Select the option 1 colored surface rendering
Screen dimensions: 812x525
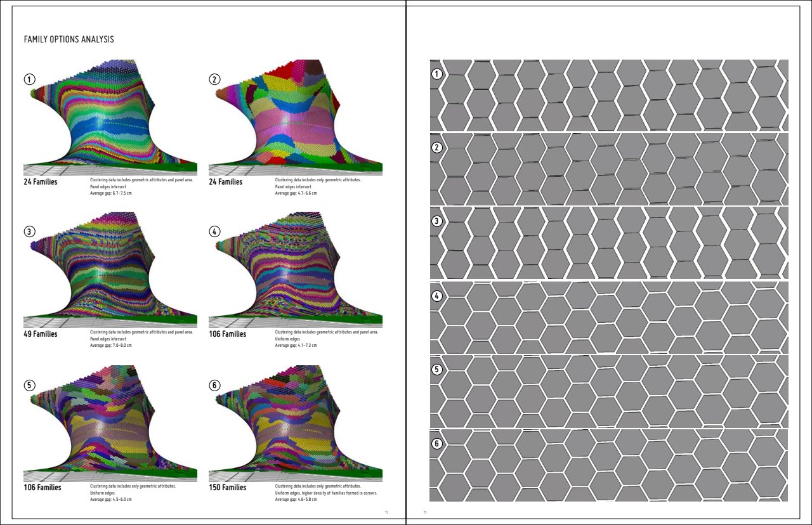(110, 117)
